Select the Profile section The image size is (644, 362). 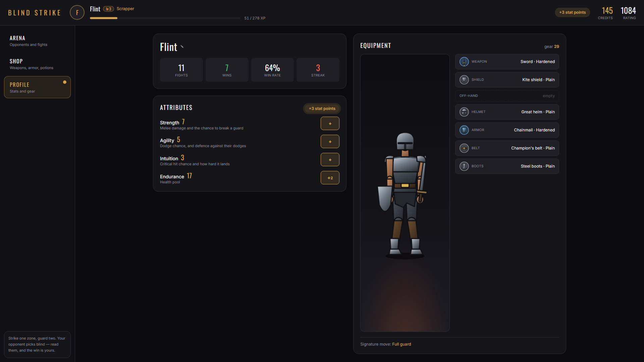(37, 87)
